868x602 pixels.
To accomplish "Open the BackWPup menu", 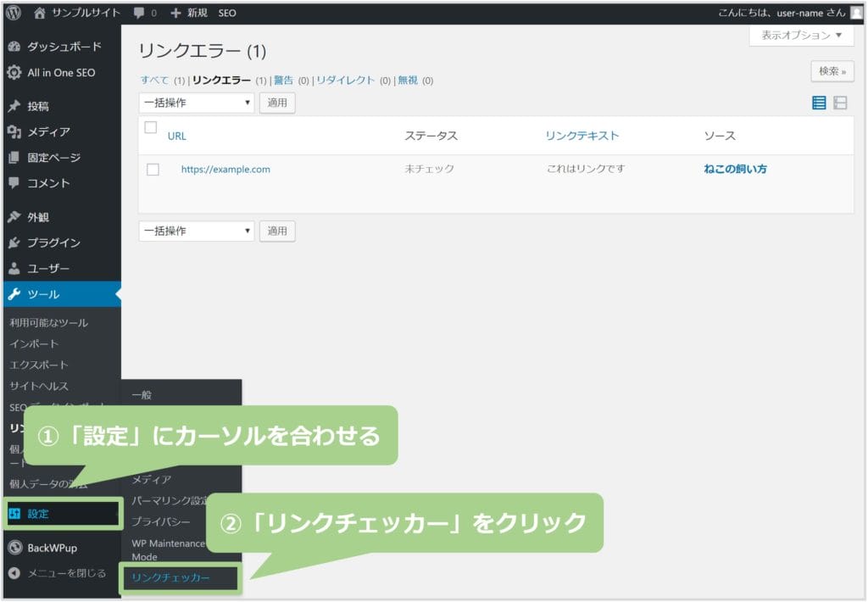I will click(x=52, y=548).
